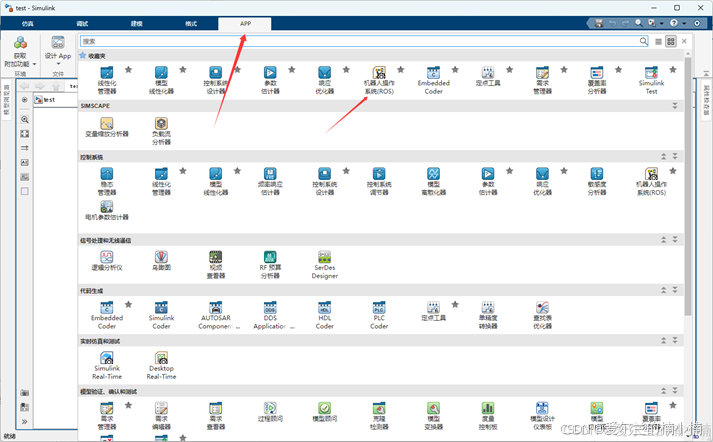Switch to the 仿真 tab
The height and width of the screenshot is (442, 713).
[28, 24]
